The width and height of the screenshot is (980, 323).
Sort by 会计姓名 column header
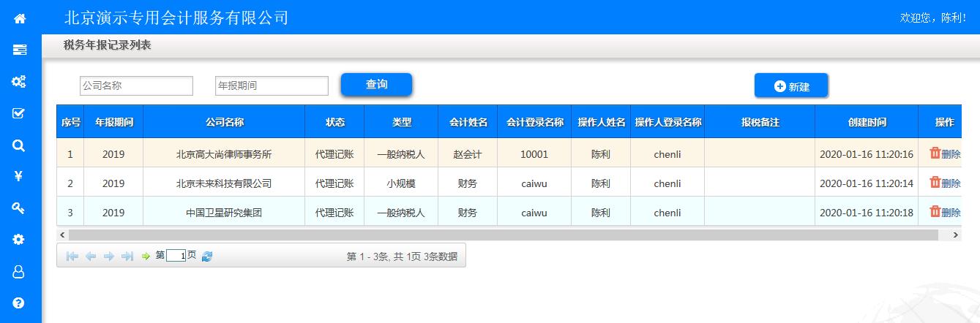[x=468, y=122]
